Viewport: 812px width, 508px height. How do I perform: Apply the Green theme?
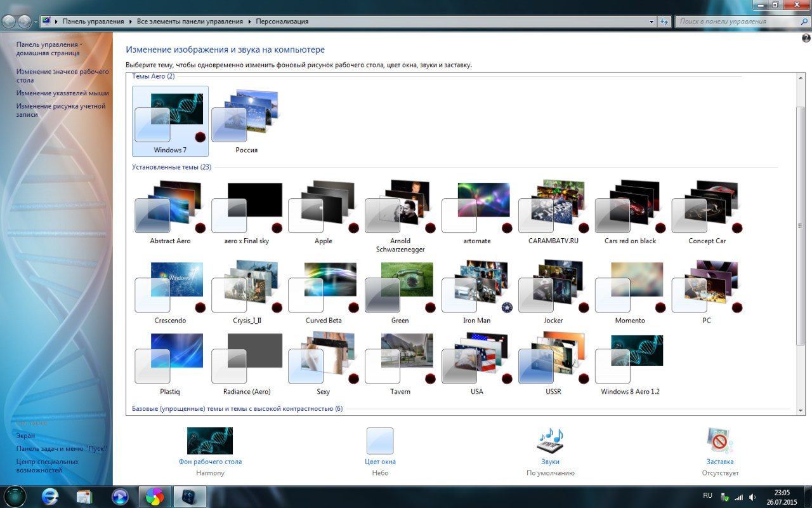[400, 291]
